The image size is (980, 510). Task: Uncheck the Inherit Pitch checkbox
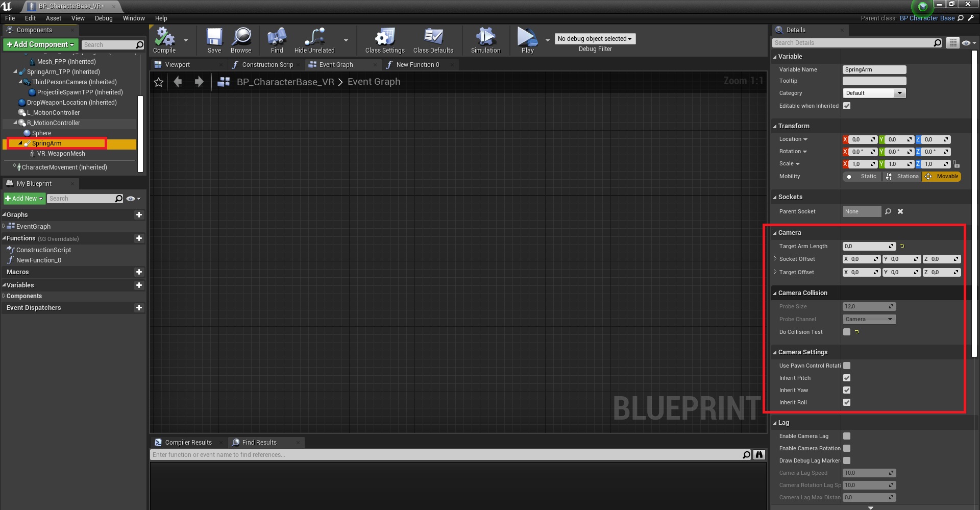pos(847,378)
